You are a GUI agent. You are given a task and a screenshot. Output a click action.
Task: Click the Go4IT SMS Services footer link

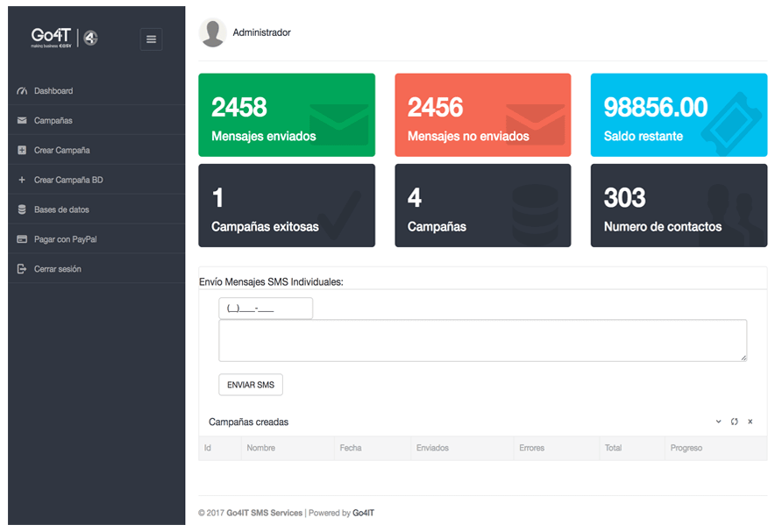tap(264, 513)
